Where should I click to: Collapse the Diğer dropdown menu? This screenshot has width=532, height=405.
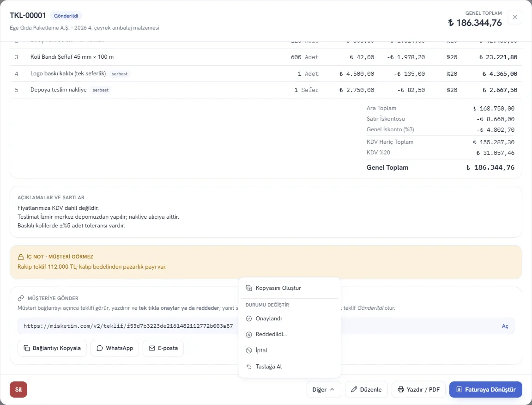pyautogui.click(x=324, y=389)
